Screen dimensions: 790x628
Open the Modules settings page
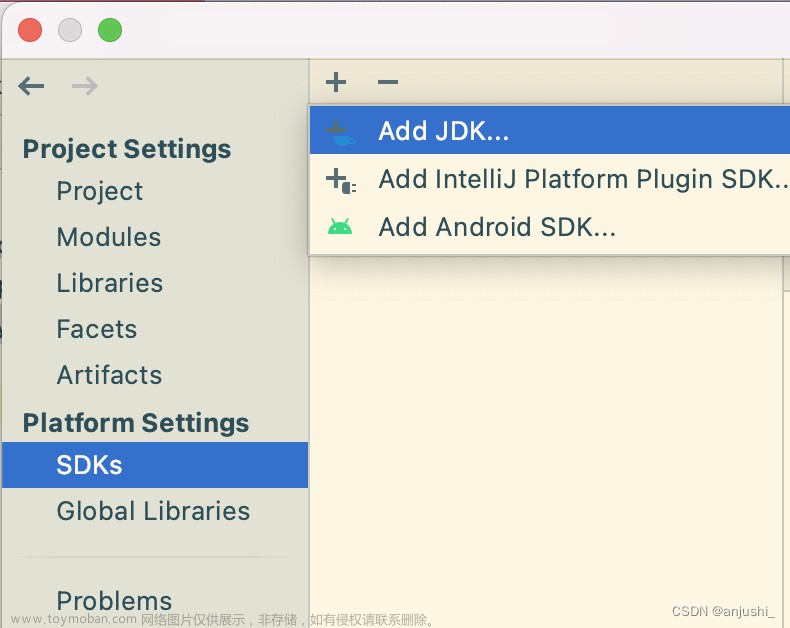(109, 237)
